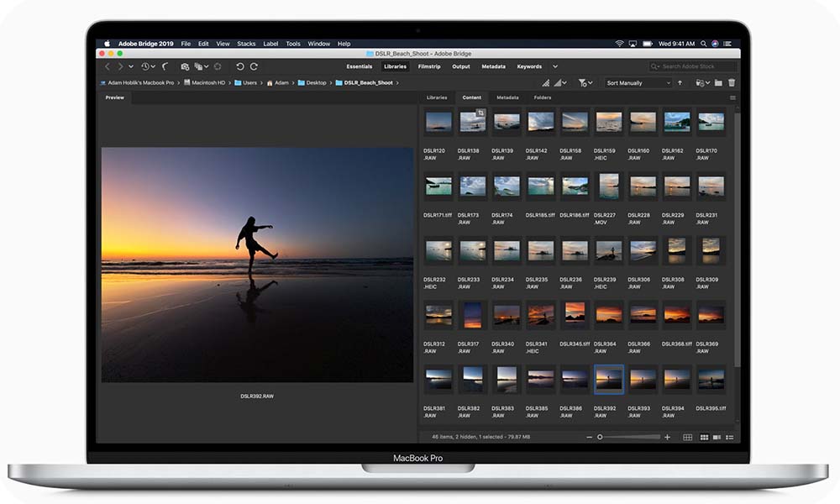The image size is (840, 504).
Task: Expand the workspace chevron after Keywords
Action: click(x=555, y=66)
